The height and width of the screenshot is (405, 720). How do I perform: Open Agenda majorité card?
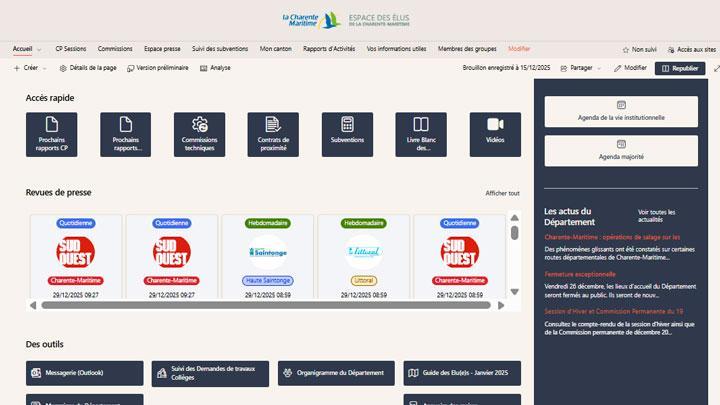pyautogui.click(x=621, y=151)
